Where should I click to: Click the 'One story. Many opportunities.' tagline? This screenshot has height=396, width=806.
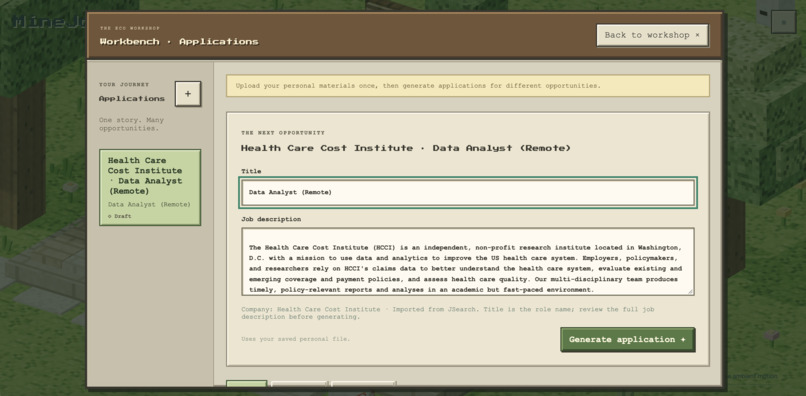pyautogui.click(x=132, y=124)
